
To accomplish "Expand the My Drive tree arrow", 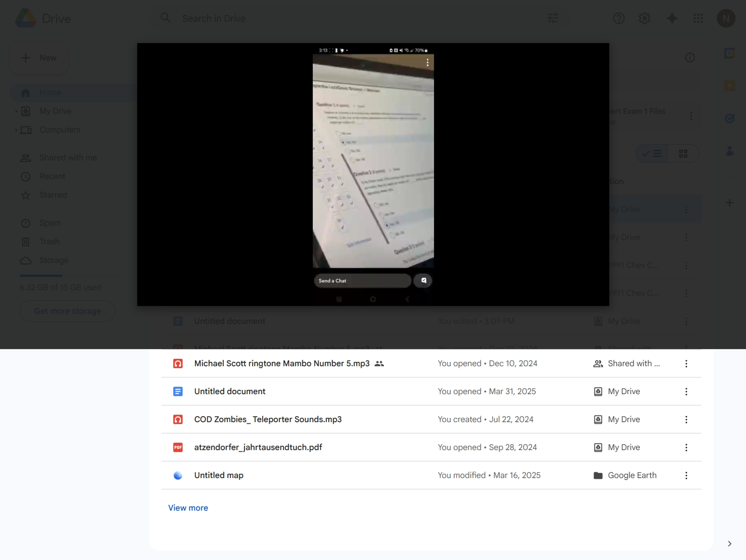I will point(16,111).
